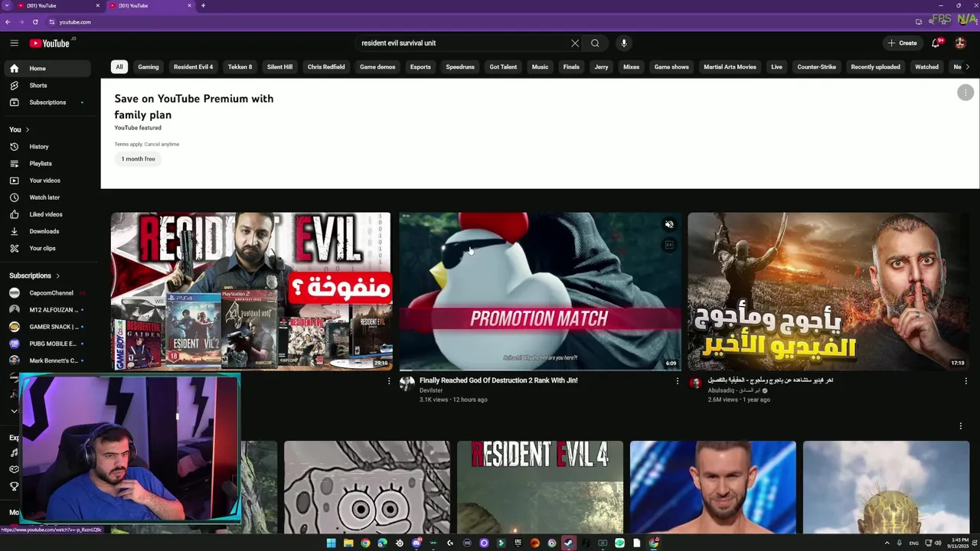Open Your videos
980x551 pixels.
(x=49, y=180)
